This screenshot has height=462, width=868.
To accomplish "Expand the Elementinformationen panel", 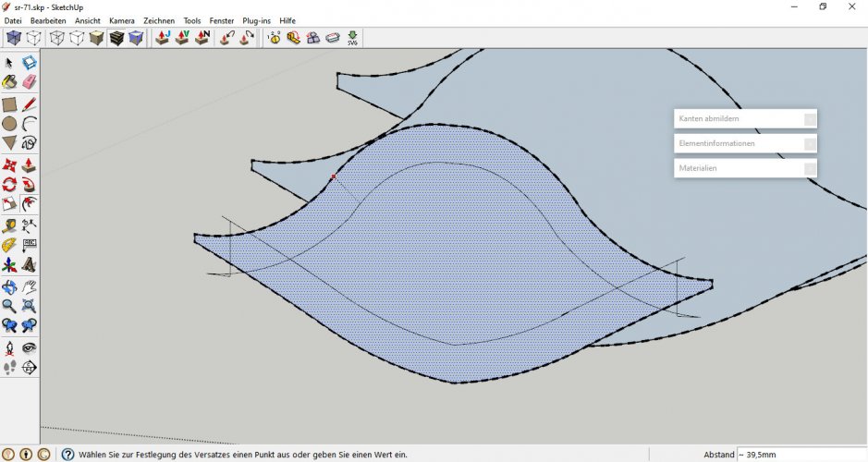I will pos(745,143).
